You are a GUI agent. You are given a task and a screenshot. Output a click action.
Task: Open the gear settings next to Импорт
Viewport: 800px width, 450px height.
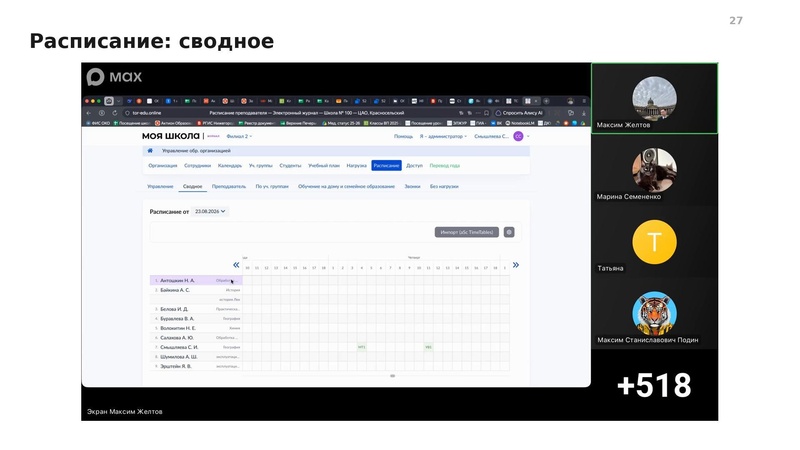(509, 232)
